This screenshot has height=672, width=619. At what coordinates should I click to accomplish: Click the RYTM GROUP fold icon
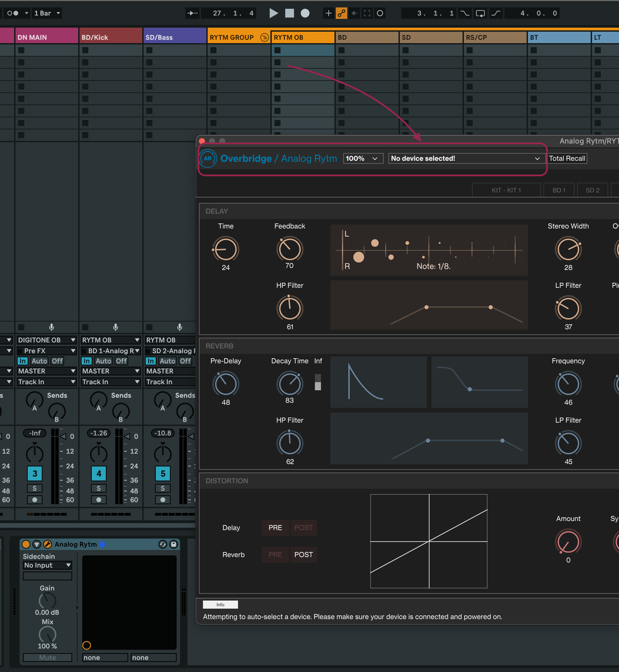tap(265, 37)
